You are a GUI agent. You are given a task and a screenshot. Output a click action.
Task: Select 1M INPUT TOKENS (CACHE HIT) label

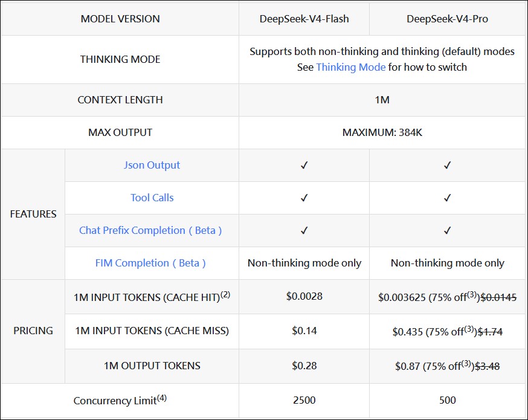[152, 296]
